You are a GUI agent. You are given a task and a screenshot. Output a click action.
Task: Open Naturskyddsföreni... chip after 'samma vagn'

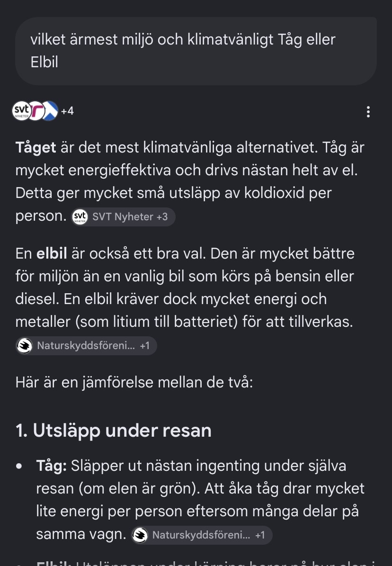point(201,535)
